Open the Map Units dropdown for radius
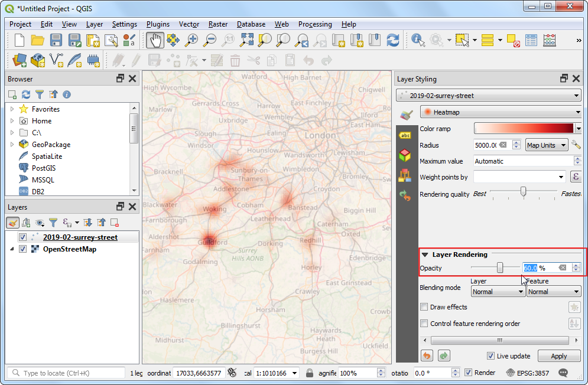 click(x=547, y=145)
